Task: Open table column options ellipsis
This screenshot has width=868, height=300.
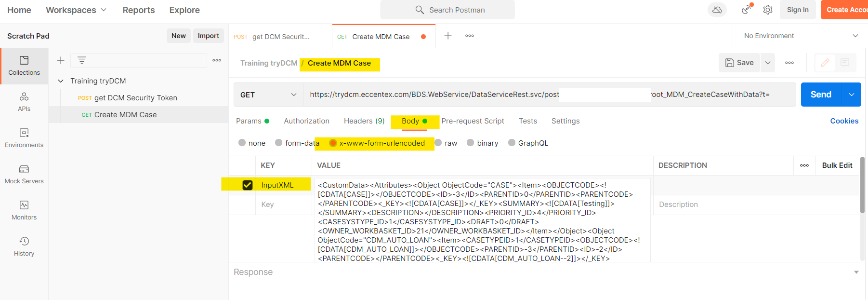Action: point(804,165)
